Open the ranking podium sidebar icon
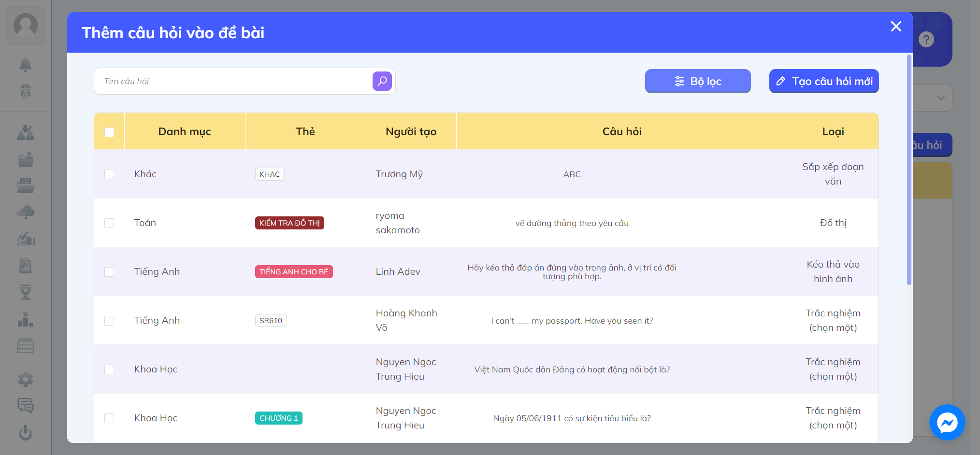This screenshot has height=455, width=980. (26, 319)
